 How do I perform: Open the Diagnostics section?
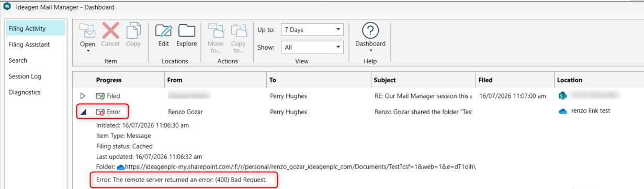pyautogui.click(x=24, y=92)
